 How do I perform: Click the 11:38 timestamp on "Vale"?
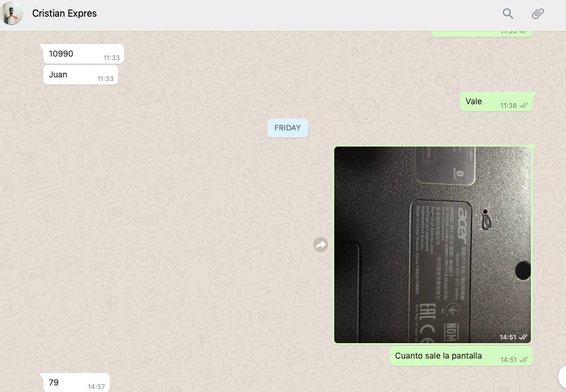(509, 105)
